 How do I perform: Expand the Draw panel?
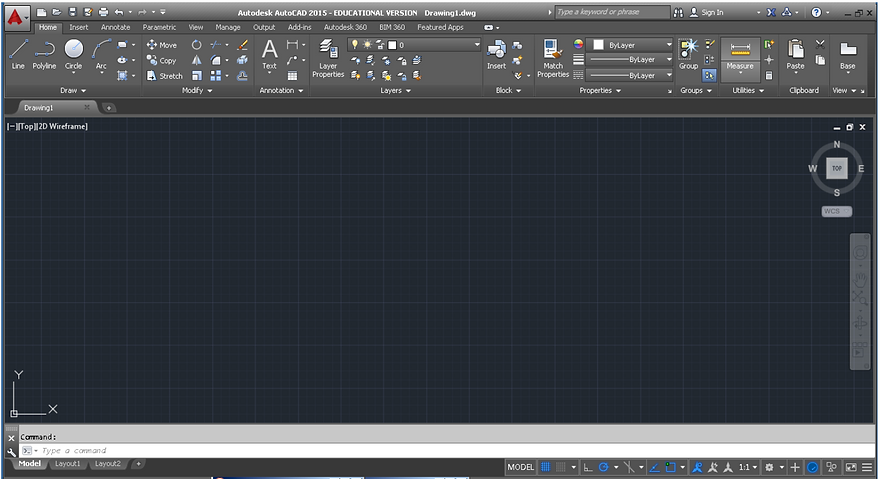tap(73, 90)
